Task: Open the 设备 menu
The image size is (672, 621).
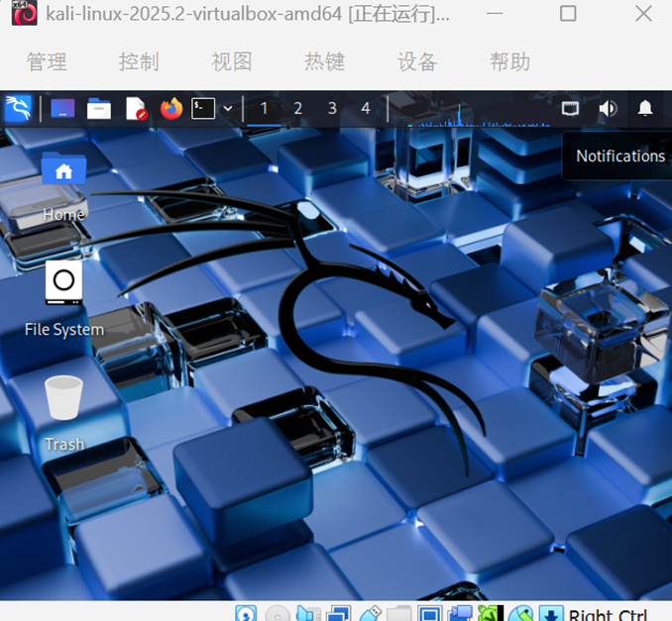Action: [x=417, y=61]
